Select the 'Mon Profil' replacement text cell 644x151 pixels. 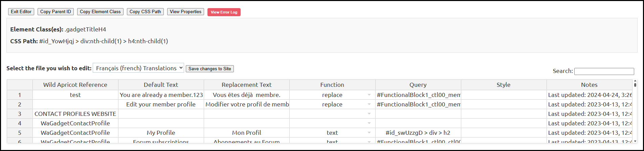(246, 133)
